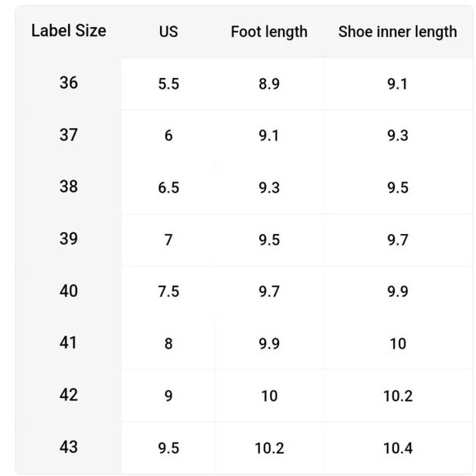Select label size 41 cell
This screenshot has height=476, width=476.
coord(68,343)
